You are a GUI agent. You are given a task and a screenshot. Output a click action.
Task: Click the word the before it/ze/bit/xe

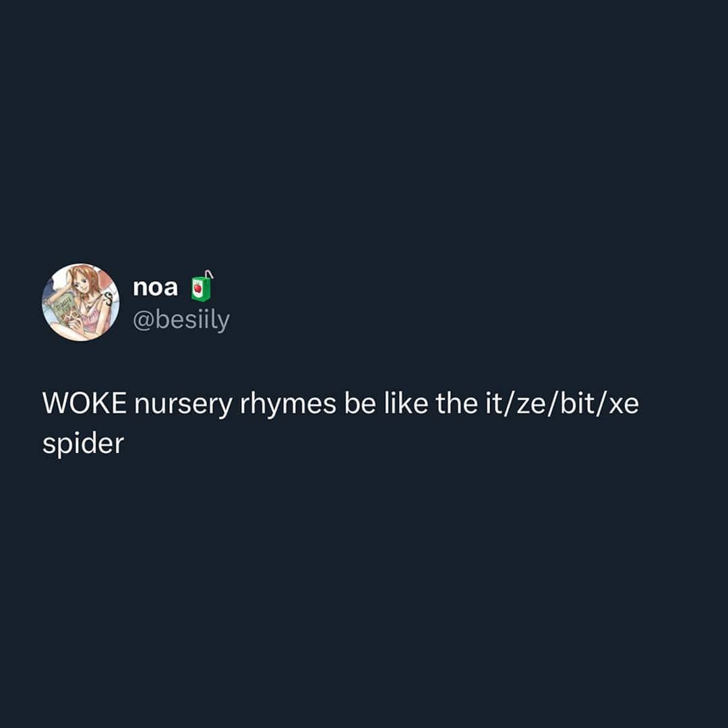(456, 402)
